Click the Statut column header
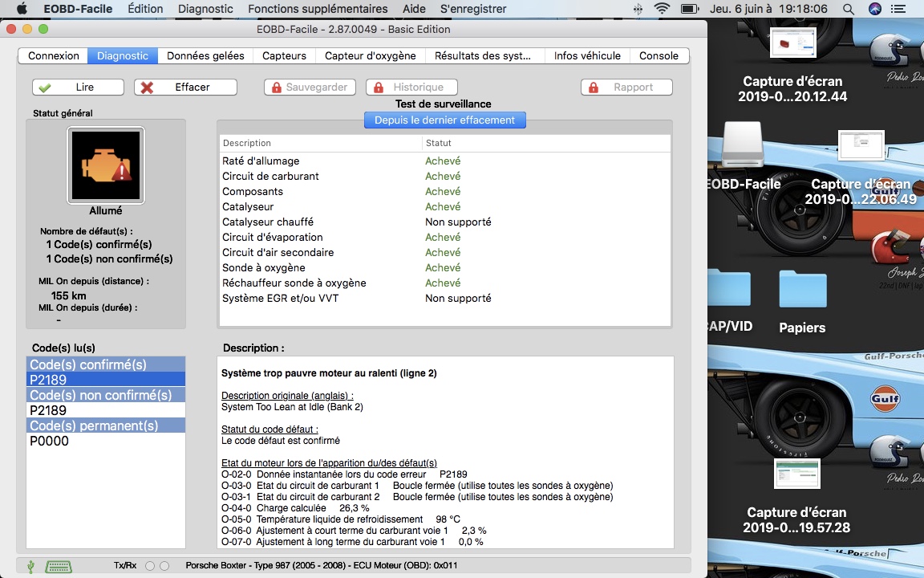 tap(546, 143)
